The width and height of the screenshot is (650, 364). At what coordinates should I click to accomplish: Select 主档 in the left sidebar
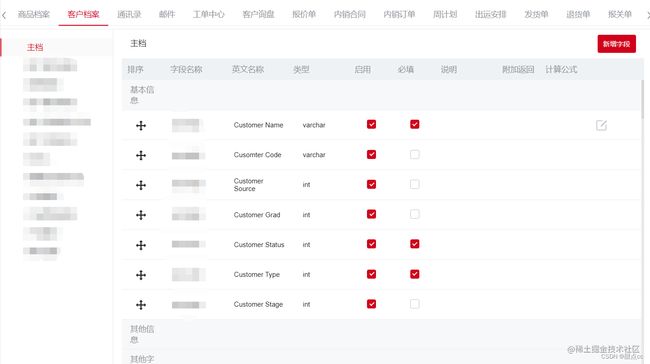click(x=35, y=47)
